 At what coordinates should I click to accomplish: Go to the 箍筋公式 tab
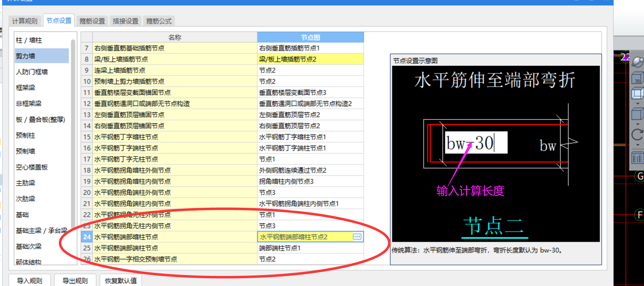[159, 21]
